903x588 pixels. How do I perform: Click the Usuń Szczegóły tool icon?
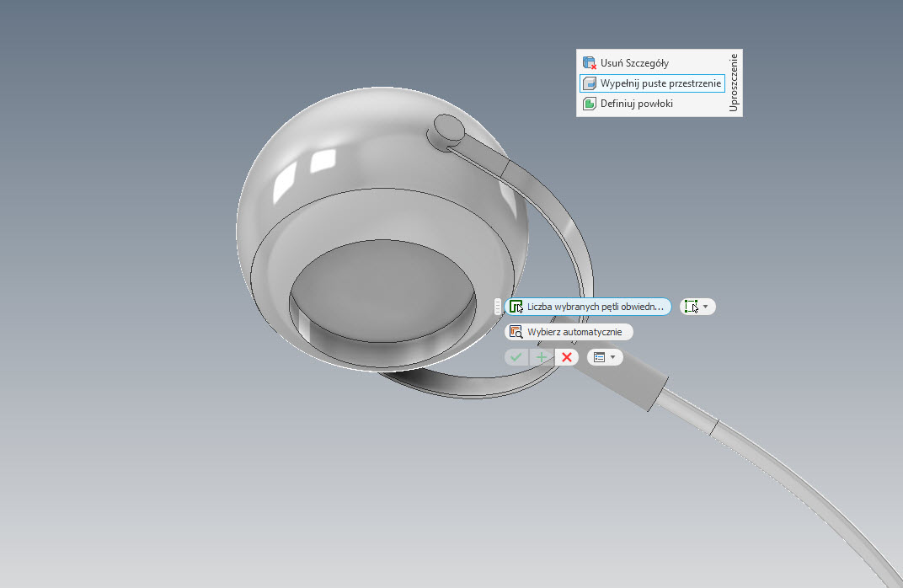click(x=590, y=63)
